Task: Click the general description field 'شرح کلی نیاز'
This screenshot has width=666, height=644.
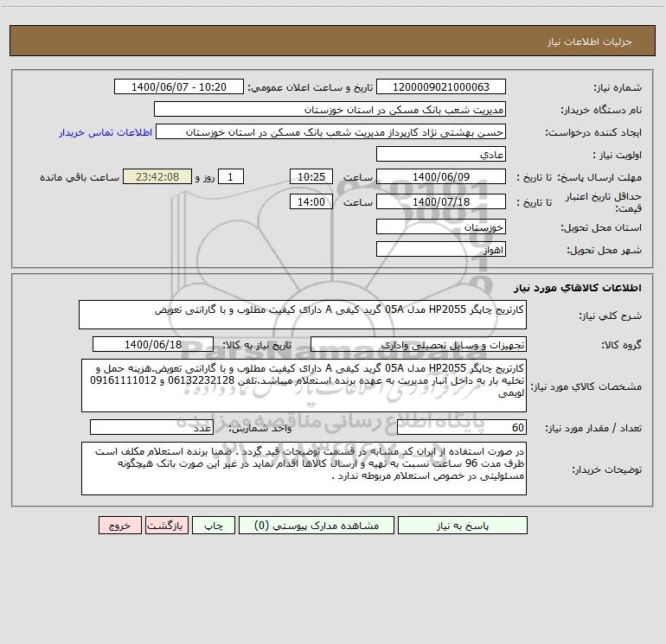Action: click(x=303, y=315)
